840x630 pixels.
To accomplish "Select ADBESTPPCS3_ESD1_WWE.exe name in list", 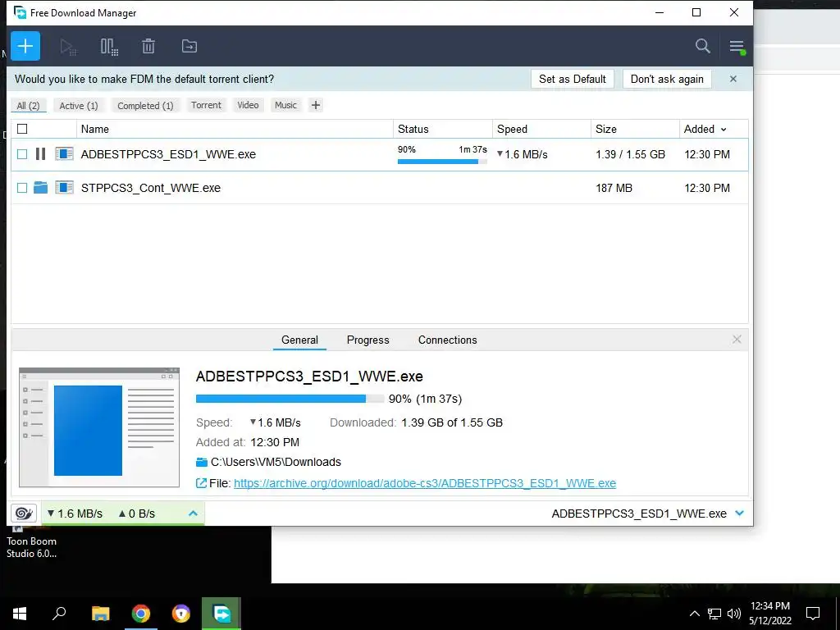I will point(168,154).
